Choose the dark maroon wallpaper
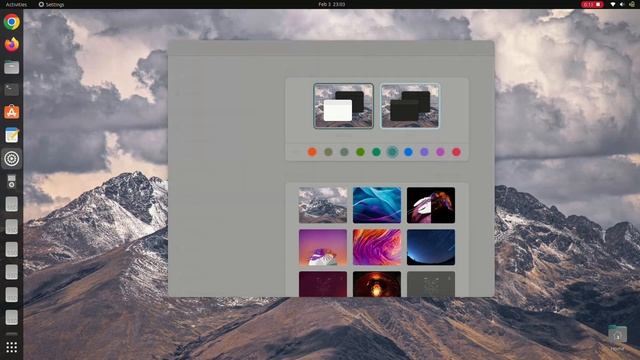 click(x=323, y=284)
